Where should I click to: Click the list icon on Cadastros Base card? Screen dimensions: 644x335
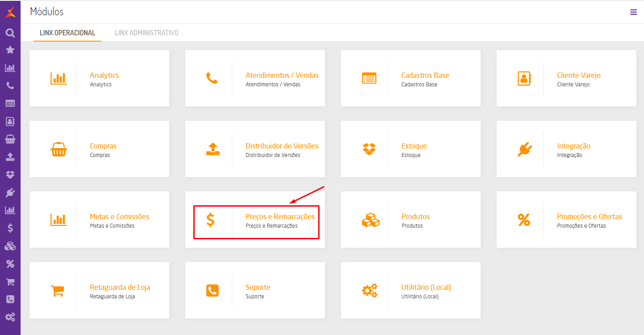click(369, 78)
